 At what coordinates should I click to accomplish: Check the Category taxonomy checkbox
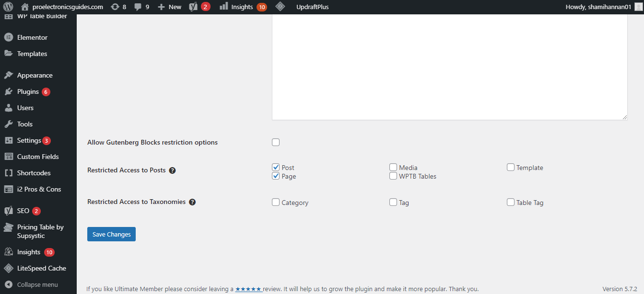pos(276,202)
